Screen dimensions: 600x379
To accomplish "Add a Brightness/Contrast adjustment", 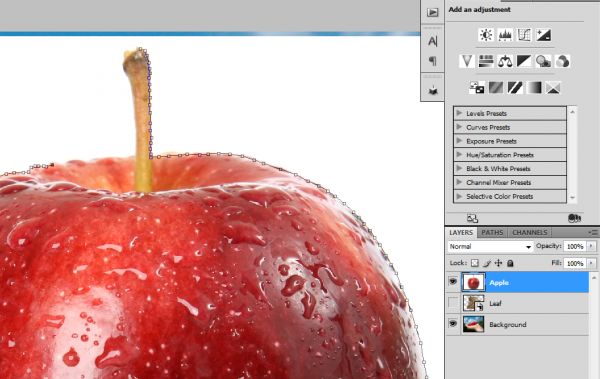I will click(486, 35).
